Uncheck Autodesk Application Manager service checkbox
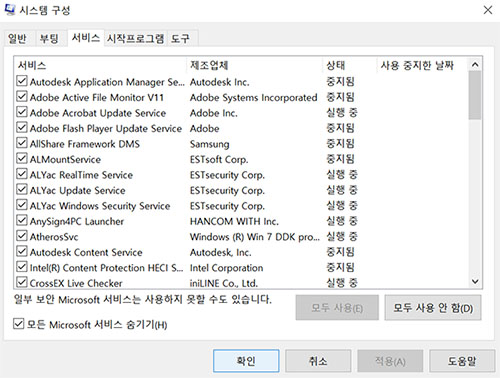The width and height of the screenshot is (500, 378). click(x=22, y=81)
